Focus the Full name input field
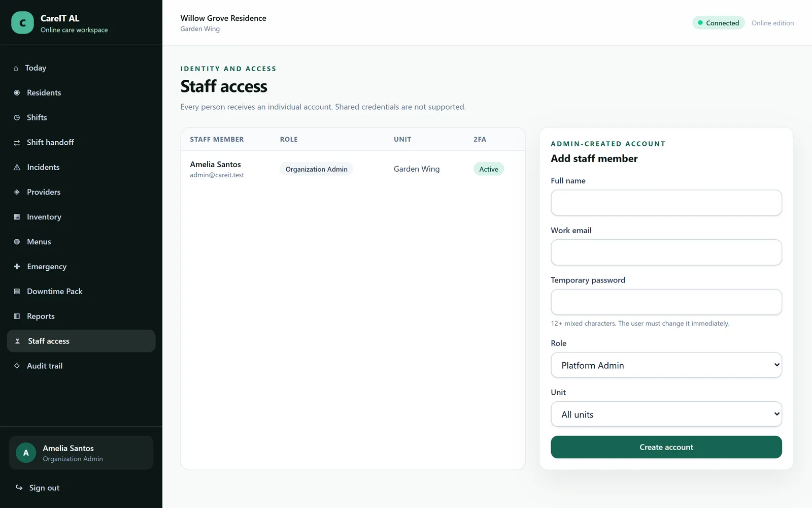Image resolution: width=812 pixels, height=508 pixels. click(x=666, y=203)
